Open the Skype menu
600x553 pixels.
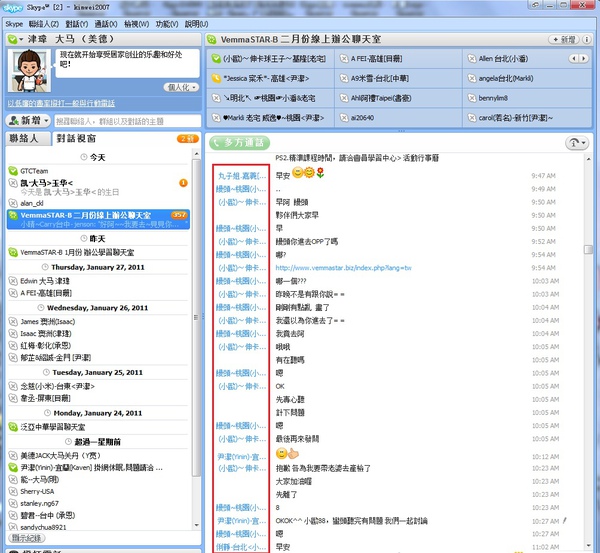14,24
